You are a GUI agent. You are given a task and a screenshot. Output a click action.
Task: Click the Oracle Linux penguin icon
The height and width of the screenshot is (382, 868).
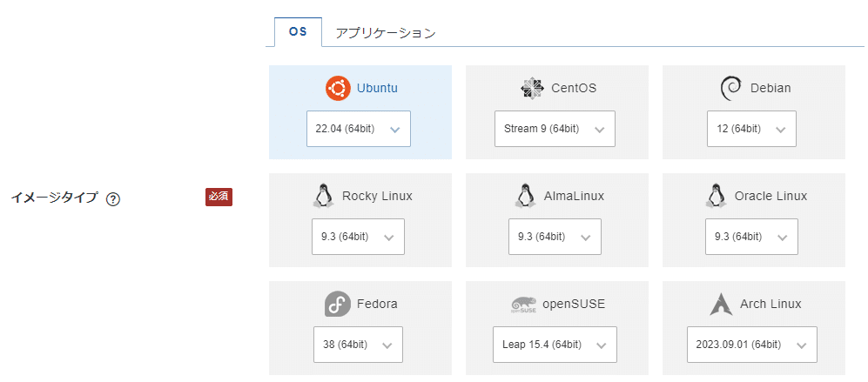(x=716, y=196)
